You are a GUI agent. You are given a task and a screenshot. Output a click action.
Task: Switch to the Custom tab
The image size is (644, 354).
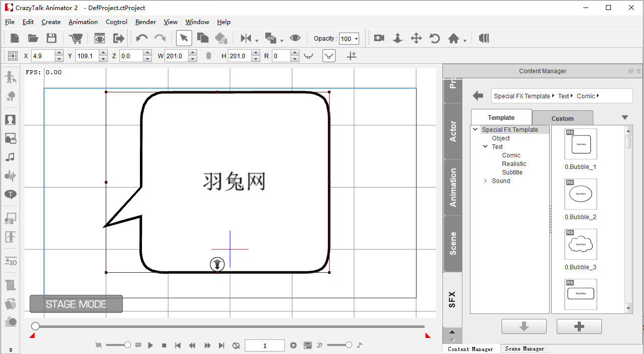562,118
